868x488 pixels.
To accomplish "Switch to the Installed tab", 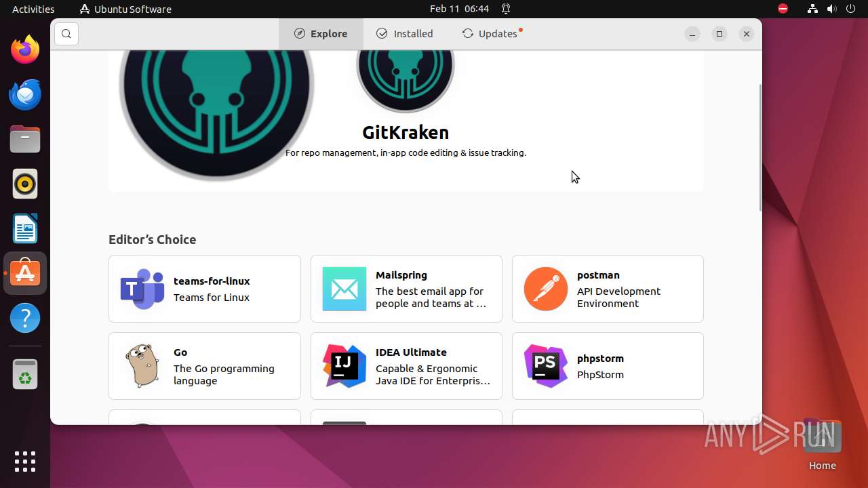I will coord(405,34).
